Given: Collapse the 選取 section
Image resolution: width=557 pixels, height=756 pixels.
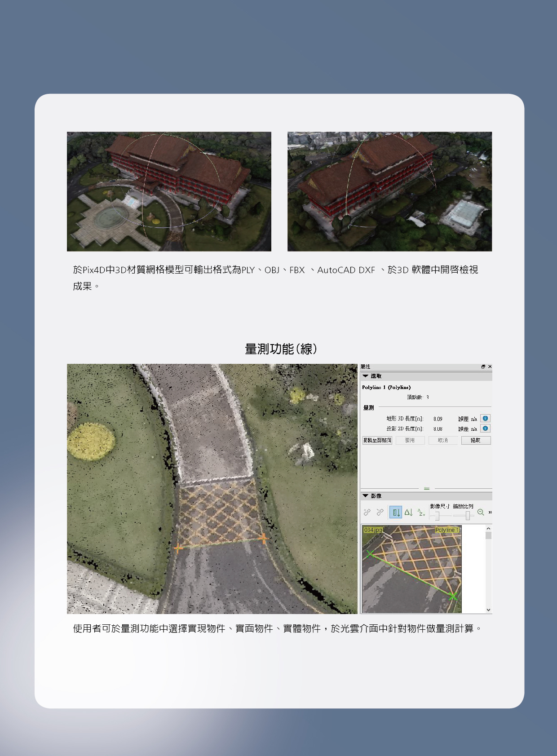Looking at the screenshot, I should click(x=366, y=376).
